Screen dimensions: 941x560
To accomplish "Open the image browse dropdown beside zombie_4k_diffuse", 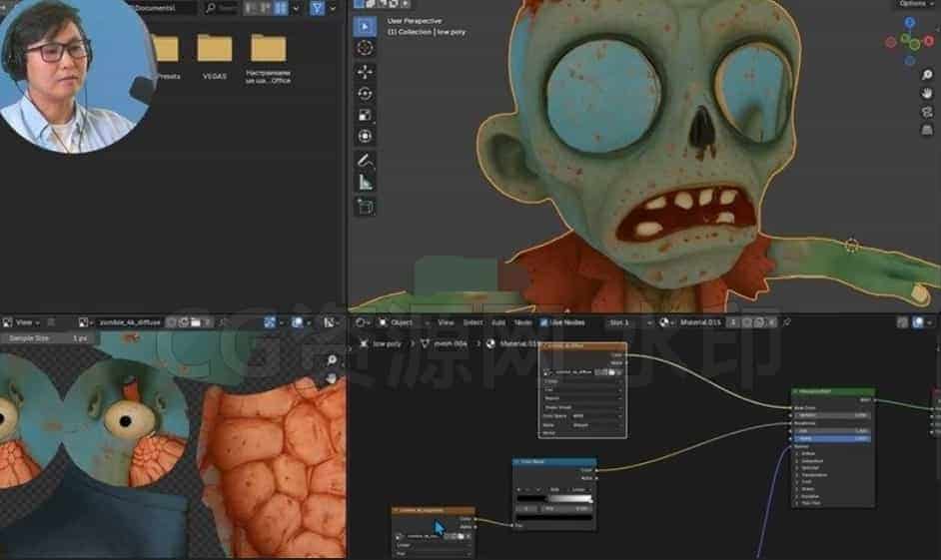I will tap(85, 322).
